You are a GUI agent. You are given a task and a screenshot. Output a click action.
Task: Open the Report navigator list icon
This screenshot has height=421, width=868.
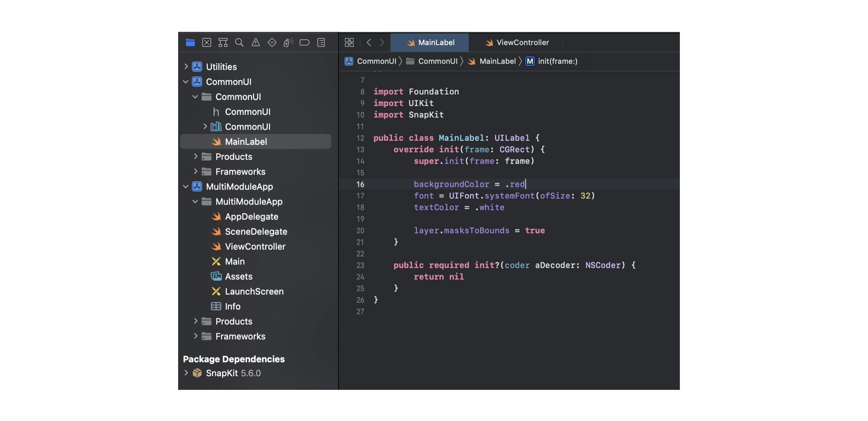[321, 42]
